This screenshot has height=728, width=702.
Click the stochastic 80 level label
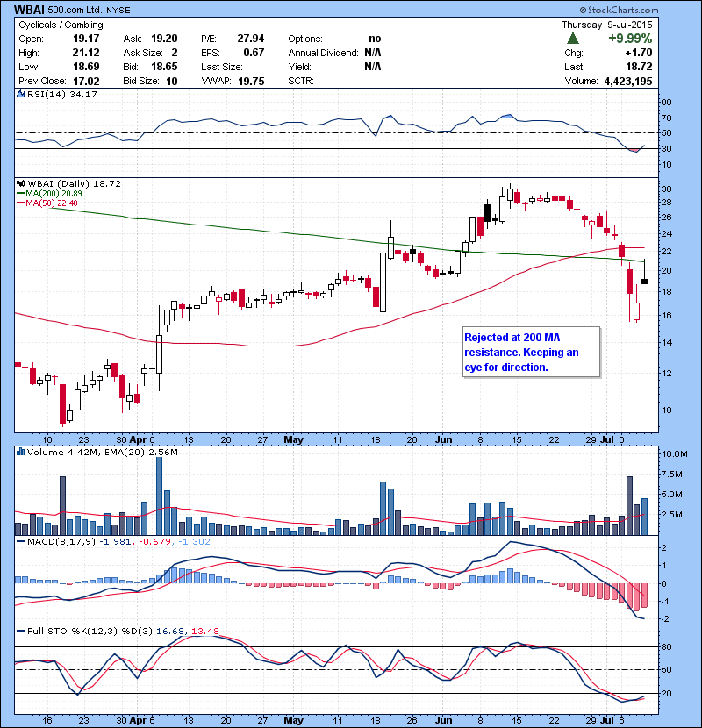666,646
